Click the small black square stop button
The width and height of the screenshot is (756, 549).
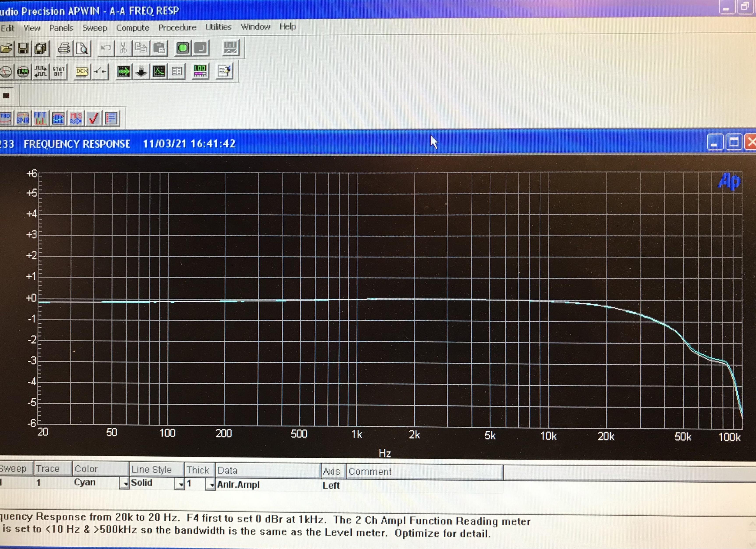tap(6, 96)
